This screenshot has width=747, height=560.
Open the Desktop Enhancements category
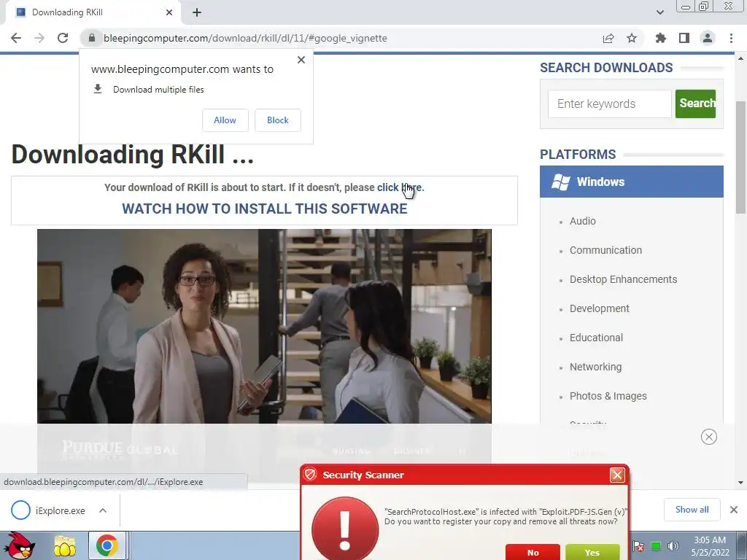(x=623, y=279)
